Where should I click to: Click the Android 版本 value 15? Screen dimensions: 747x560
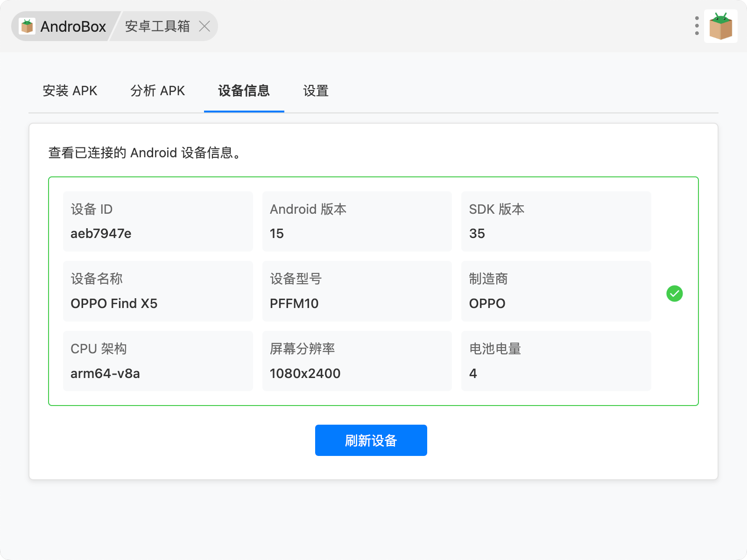(x=277, y=233)
